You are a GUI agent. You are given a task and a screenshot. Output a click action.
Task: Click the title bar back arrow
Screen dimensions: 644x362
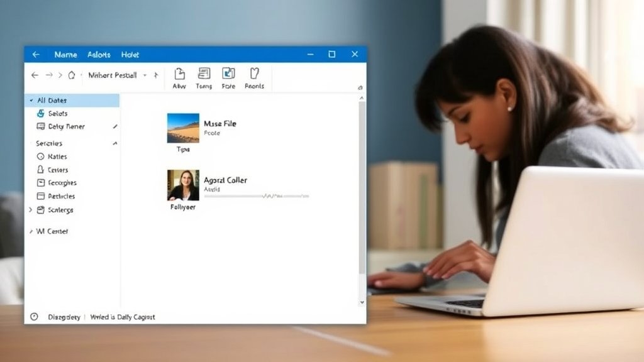36,55
